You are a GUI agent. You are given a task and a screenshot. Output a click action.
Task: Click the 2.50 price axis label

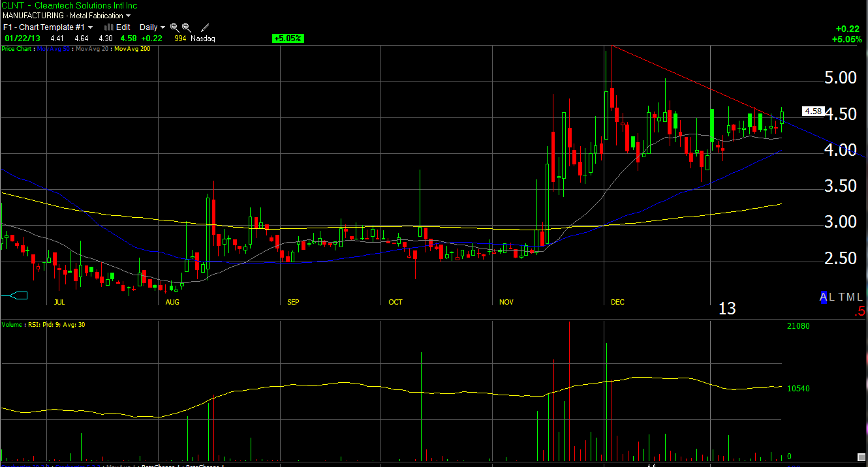[839, 259]
